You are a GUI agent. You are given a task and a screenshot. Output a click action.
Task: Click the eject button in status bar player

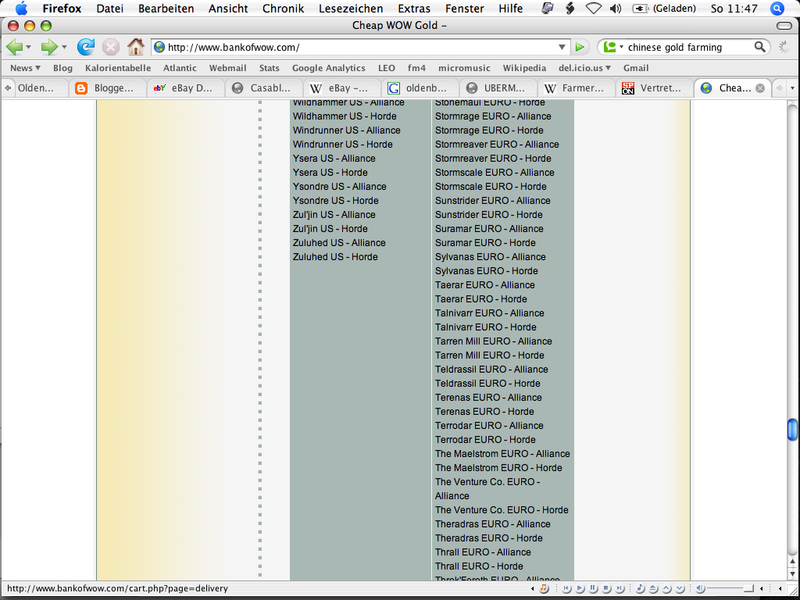tap(654, 589)
